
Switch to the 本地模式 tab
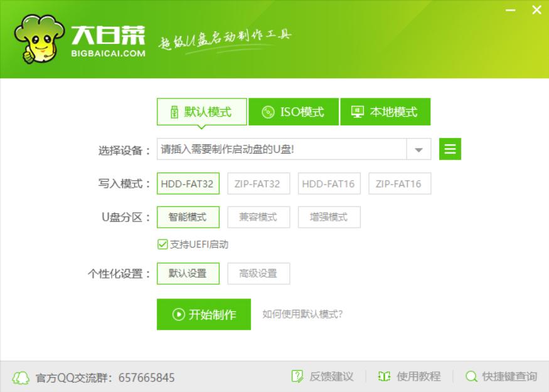pos(383,110)
